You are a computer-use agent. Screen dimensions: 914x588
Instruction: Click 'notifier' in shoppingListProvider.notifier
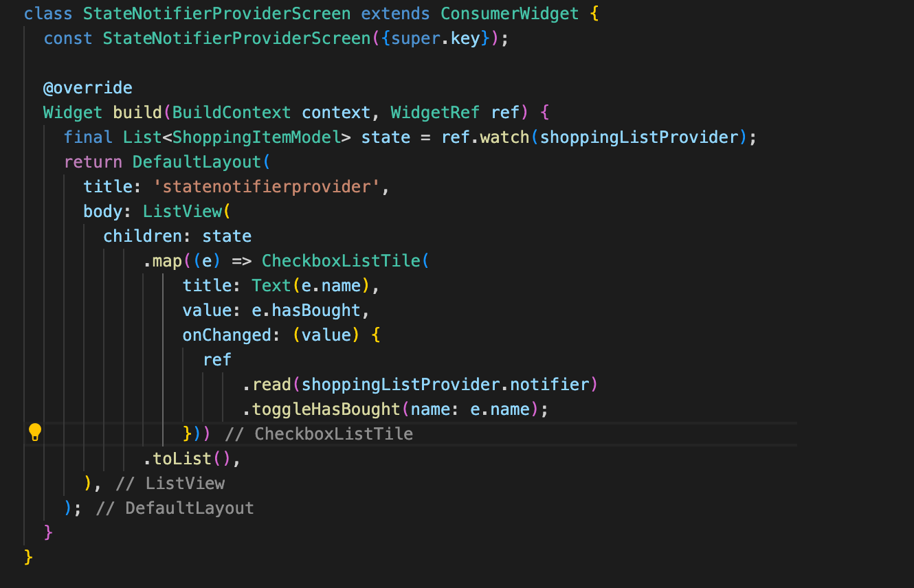click(x=550, y=385)
